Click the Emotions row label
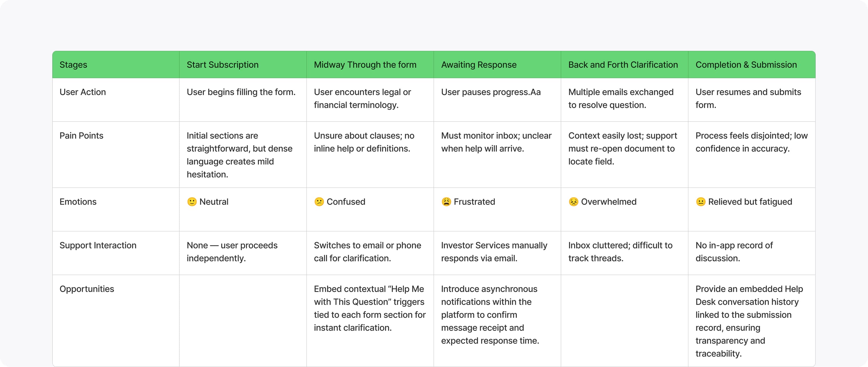 [78, 202]
